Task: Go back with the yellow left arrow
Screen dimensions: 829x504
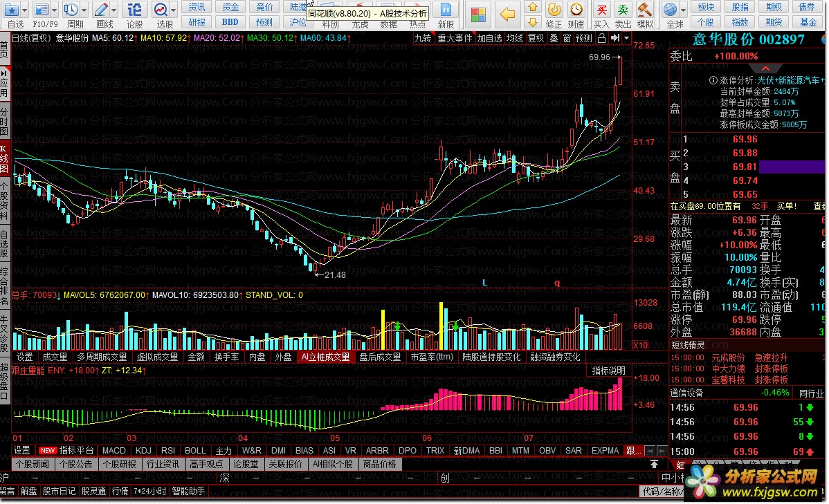Action: coord(507,15)
